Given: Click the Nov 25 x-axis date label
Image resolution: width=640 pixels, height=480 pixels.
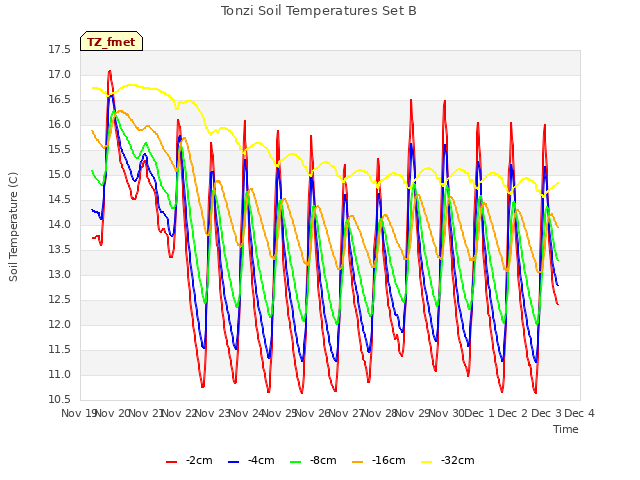Looking at the screenshot, I should (280, 413).
